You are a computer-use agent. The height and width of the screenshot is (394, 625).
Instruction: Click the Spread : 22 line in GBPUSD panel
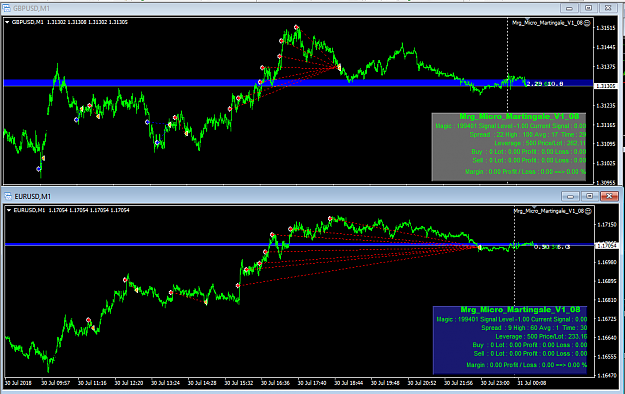pyautogui.click(x=528, y=135)
